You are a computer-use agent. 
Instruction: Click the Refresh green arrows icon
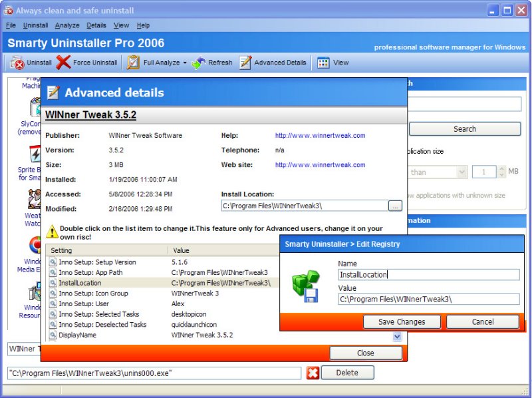198,63
